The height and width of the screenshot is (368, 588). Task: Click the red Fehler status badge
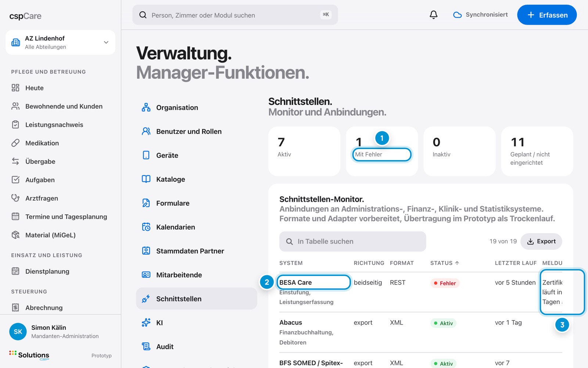click(445, 283)
